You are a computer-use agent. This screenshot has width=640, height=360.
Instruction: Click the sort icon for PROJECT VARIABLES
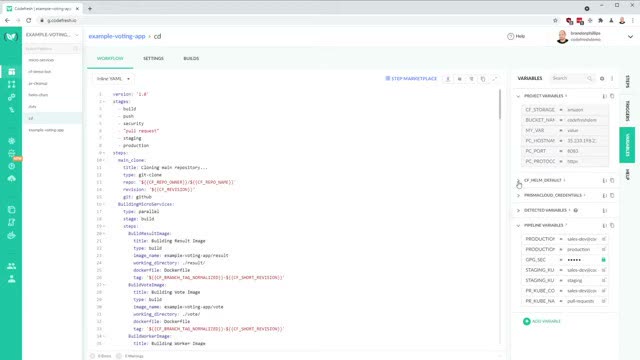(x=604, y=96)
